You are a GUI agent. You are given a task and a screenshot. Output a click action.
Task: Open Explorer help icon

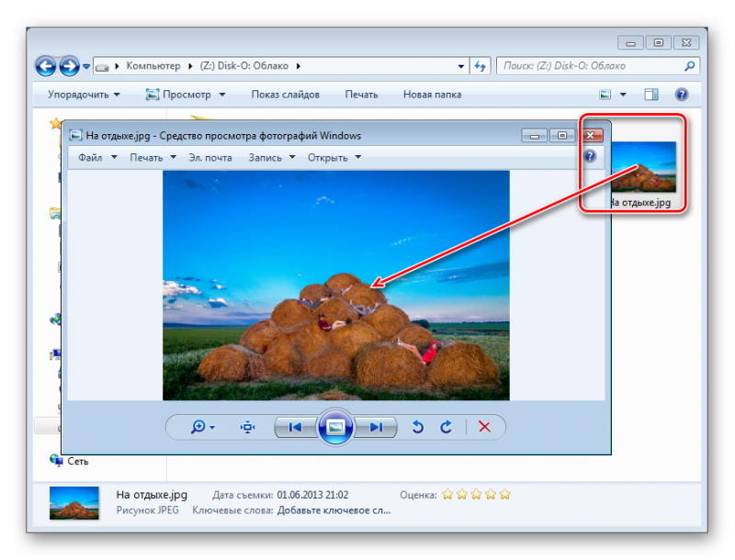[x=682, y=95]
